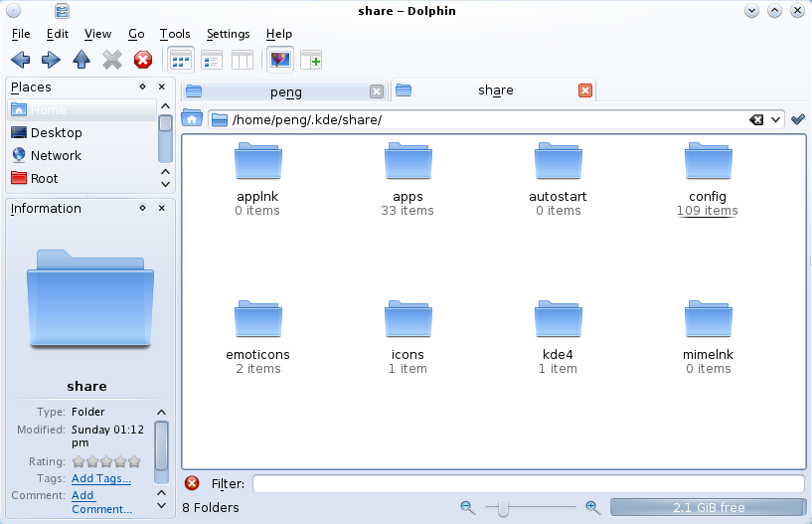
Task: Click the Add Tags link
Action: (x=101, y=478)
